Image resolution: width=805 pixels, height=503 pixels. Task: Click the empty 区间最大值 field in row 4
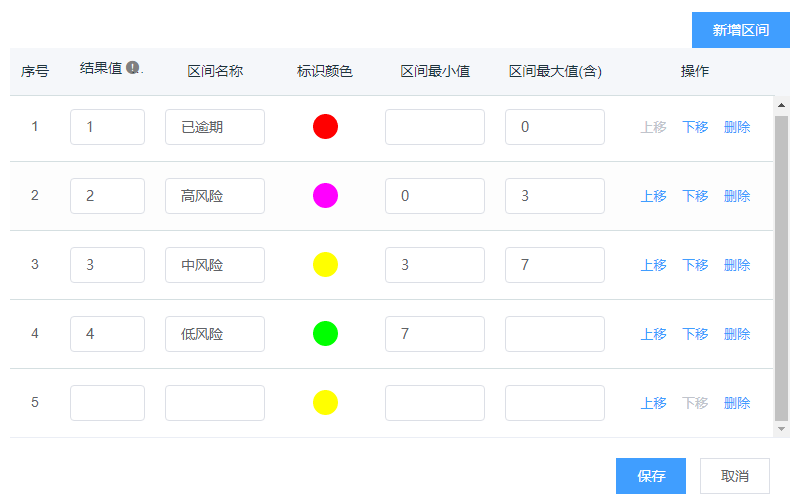[x=555, y=334]
